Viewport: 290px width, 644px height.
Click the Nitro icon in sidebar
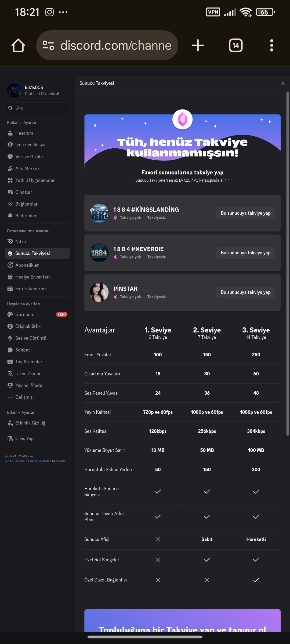pyautogui.click(x=10, y=241)
